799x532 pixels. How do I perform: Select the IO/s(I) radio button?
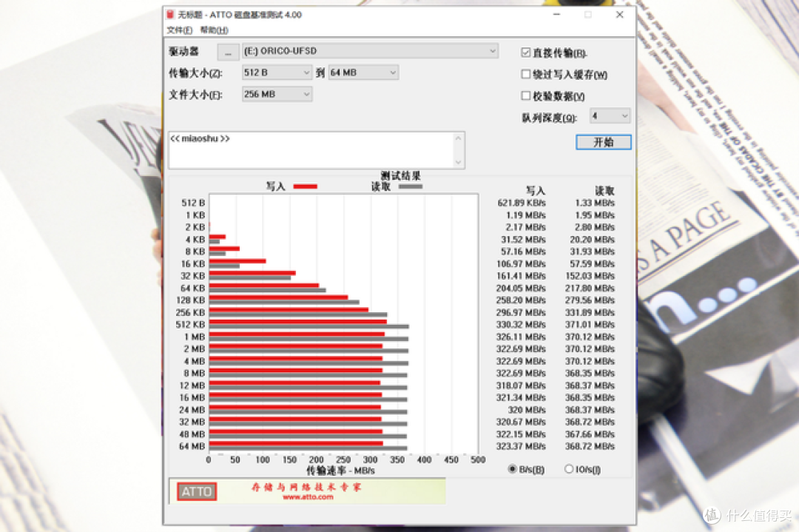(x=569, y=469)
